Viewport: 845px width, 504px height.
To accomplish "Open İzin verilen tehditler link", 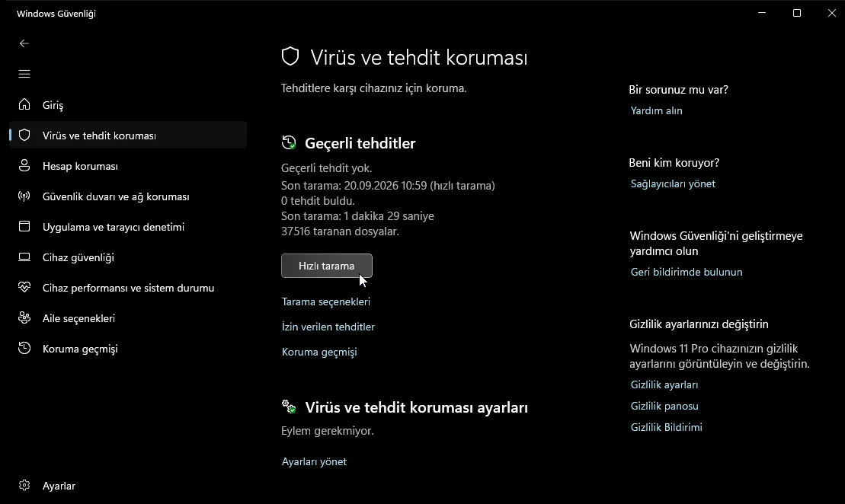I will click(328, 327).
